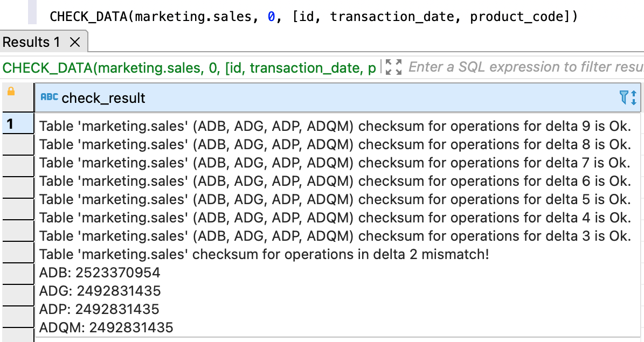Click the delta 5 checksum Ok line
Viewport: 644px width, 342px height.
click(335, 200)
